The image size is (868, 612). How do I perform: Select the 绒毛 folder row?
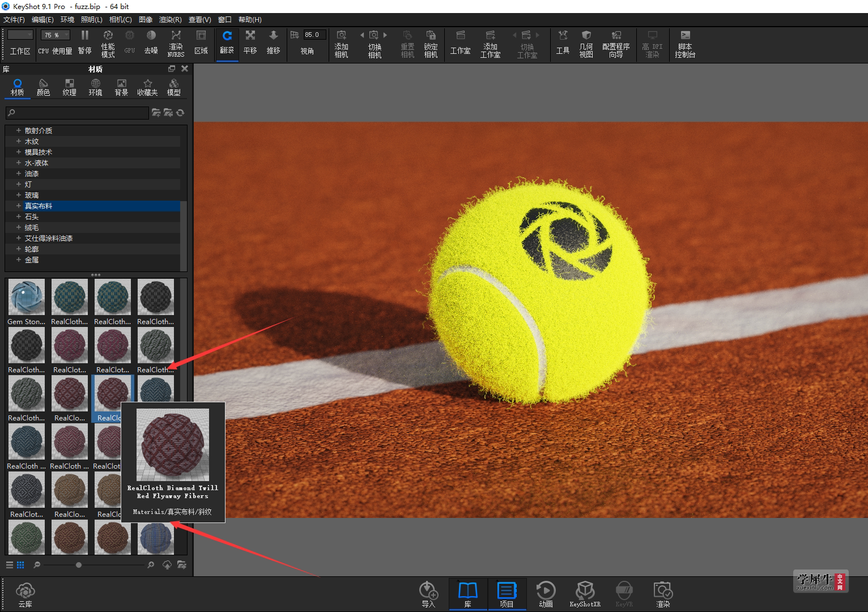tap(93, 227)
